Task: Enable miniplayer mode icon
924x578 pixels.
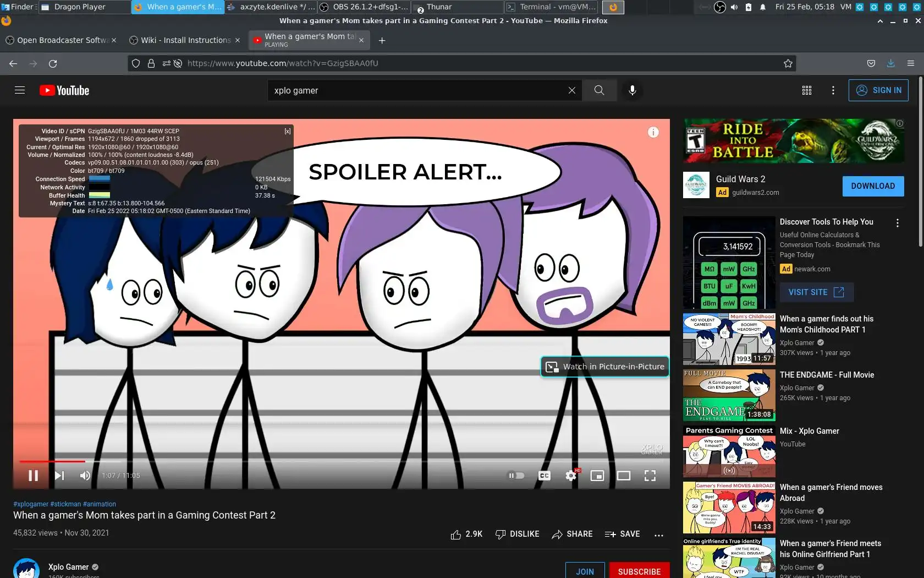Action: coord(597,476)
